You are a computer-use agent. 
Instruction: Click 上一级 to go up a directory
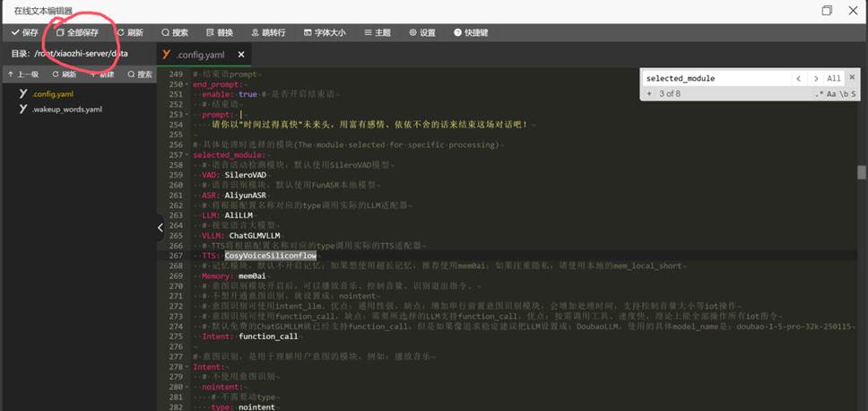point(23,74)
